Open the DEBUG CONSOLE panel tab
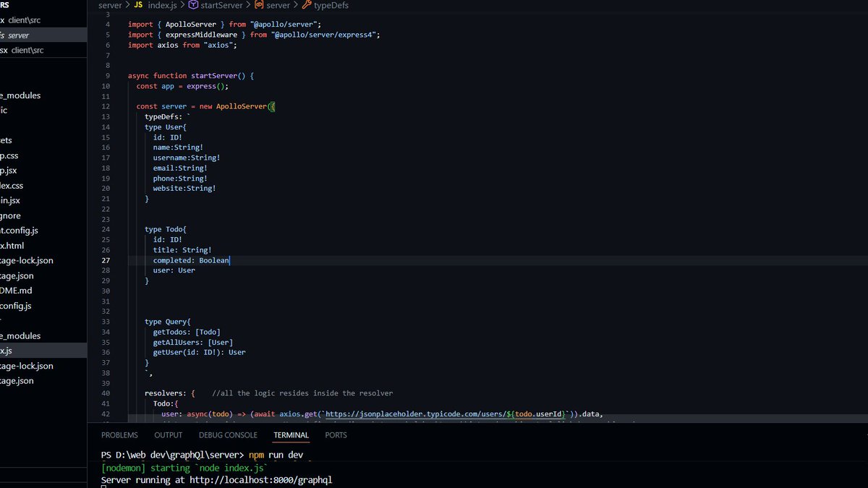This screenshot has height=488, width=868. click(228, 435)
